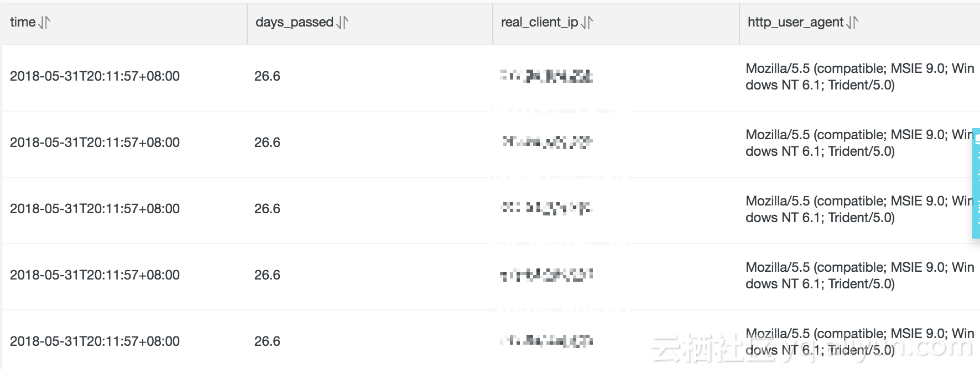Screen dimensions: 980x369
Task: Click the first row Mozilla/5.5 user agent
Action: click(859, 77)
